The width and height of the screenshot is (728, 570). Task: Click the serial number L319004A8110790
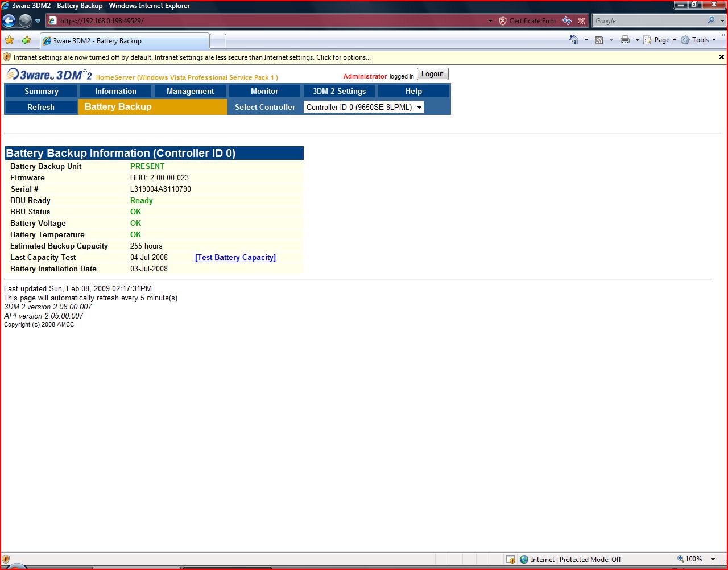pos(160,189)
